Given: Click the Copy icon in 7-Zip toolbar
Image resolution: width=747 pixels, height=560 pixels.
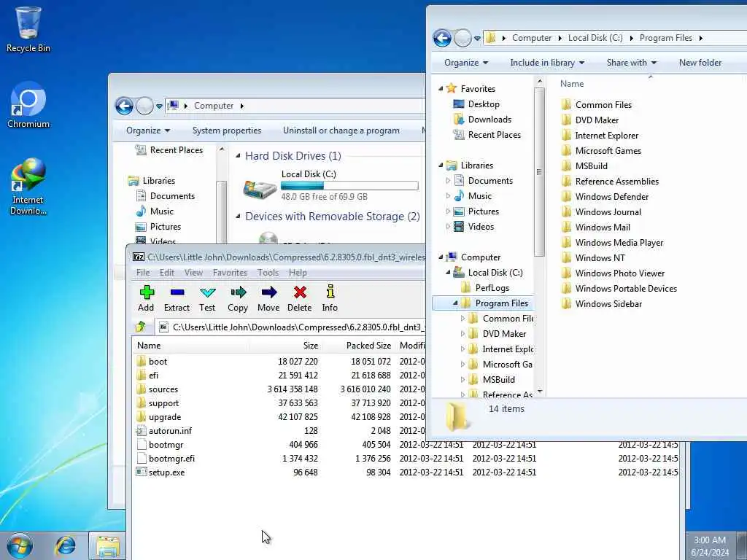Looking at the screenshot, I should click(238, 298).
